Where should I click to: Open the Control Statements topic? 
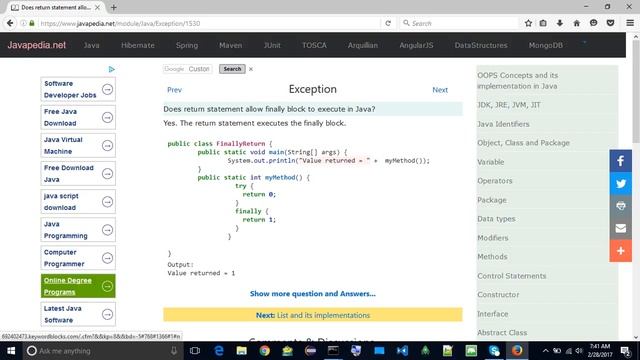coord(511,276)
